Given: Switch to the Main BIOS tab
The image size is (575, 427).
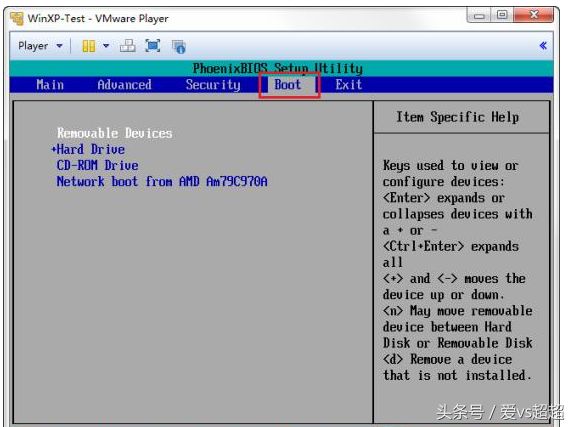Looking at the screenshot, I should pyautogui.click(x=50, y=85).
